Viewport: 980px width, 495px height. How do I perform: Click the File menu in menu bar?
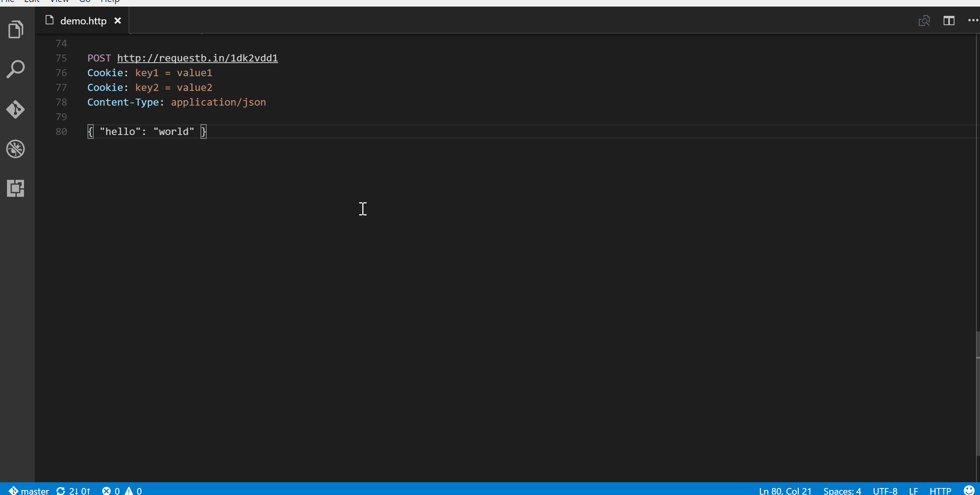(9, 1)
